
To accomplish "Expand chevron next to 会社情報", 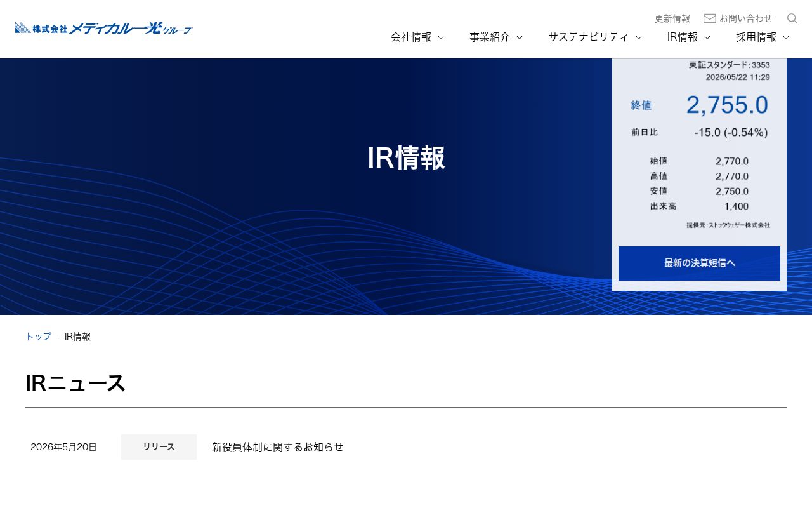I will click(x=441, y=37).
